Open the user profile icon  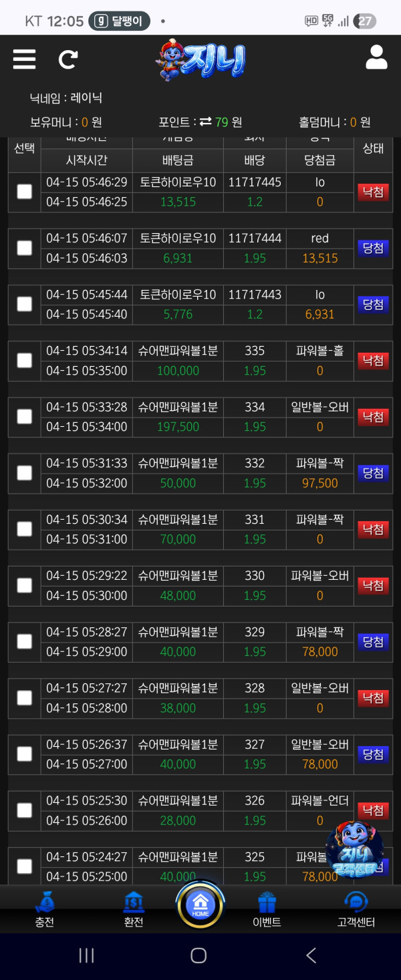click(376, 58)
